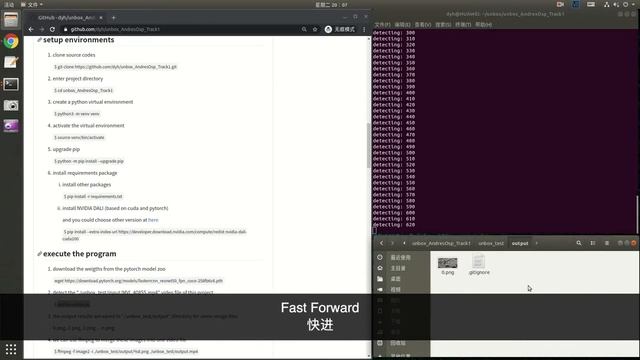
Task: Open the Files app in the dock
Action: coord(11,20)
